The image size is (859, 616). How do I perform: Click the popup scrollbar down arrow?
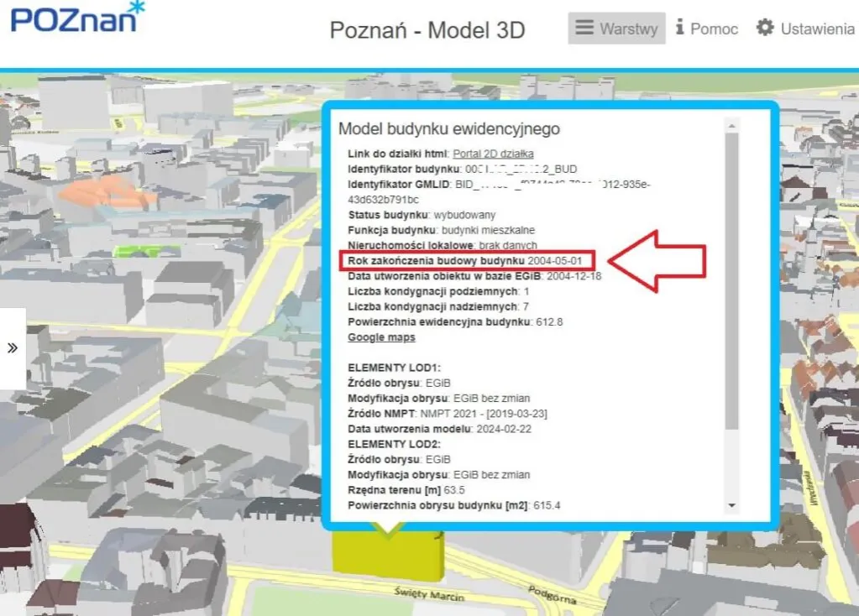(x=731, y=506)
